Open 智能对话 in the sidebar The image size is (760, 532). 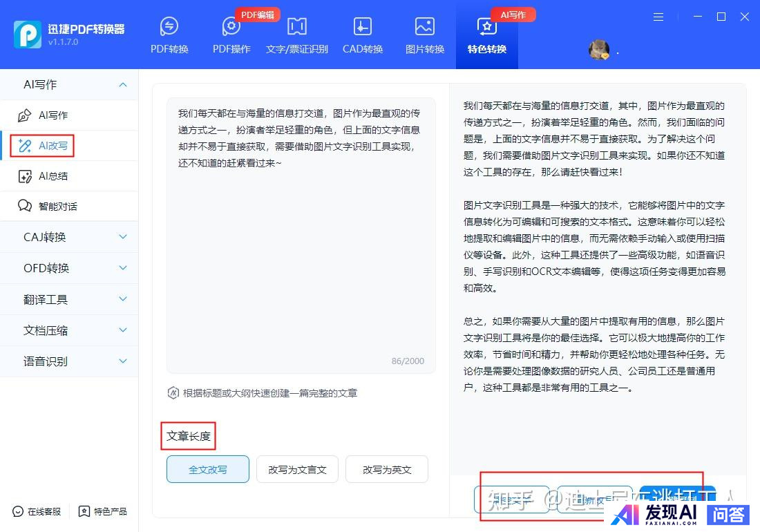coord(57,207)
